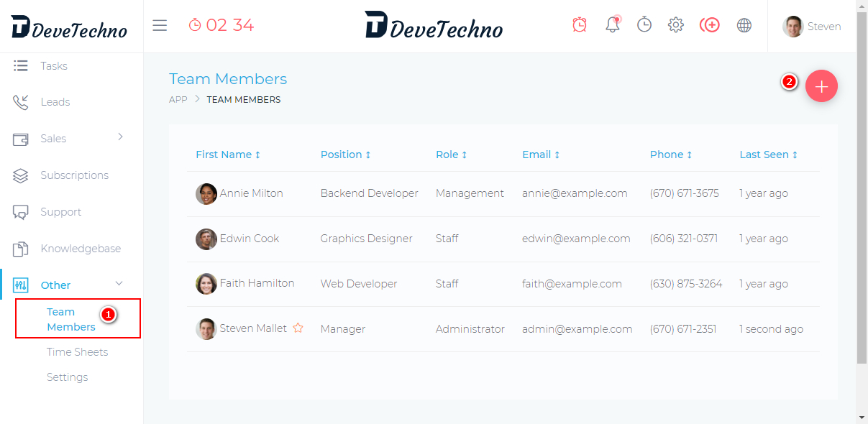Sort table by Last Seen column
This screenshot has width=868, height=424.
click(x=769, y=155)
